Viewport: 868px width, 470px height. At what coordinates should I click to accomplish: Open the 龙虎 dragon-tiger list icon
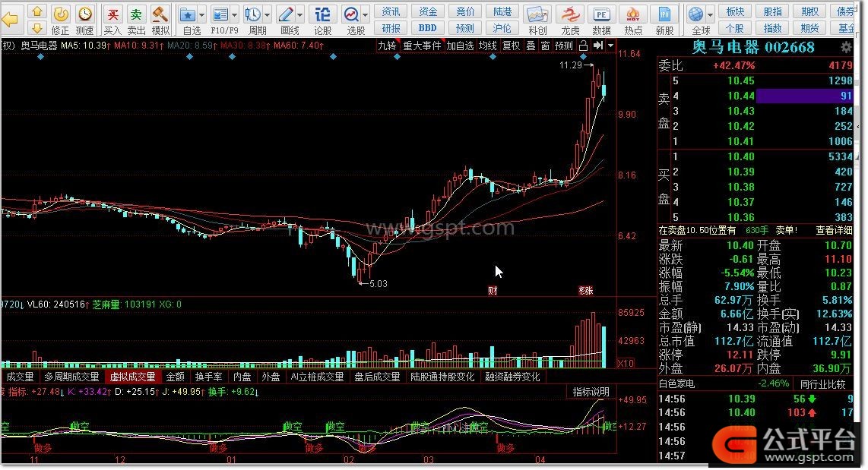570,19
